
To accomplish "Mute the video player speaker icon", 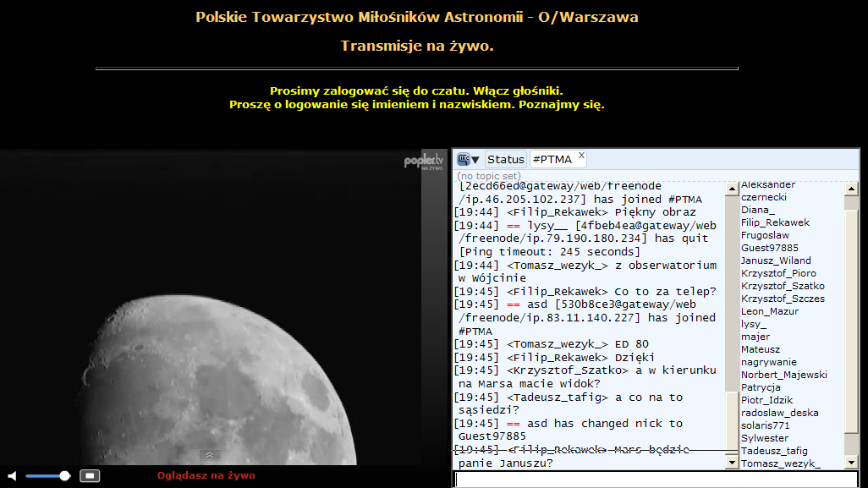I will tap(12, 476).
